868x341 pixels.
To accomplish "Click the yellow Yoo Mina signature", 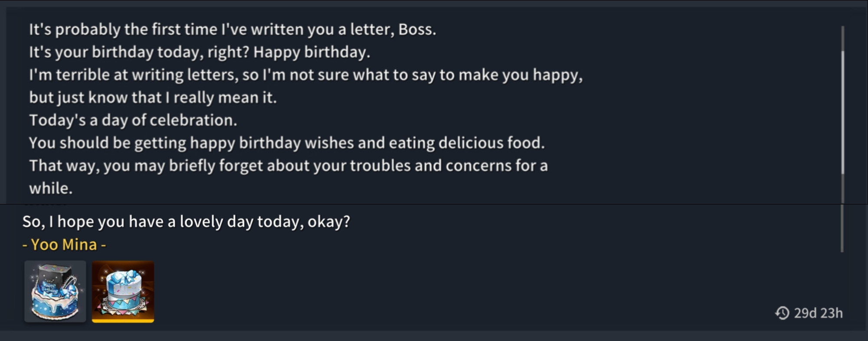I will click(x=64, y=244).
